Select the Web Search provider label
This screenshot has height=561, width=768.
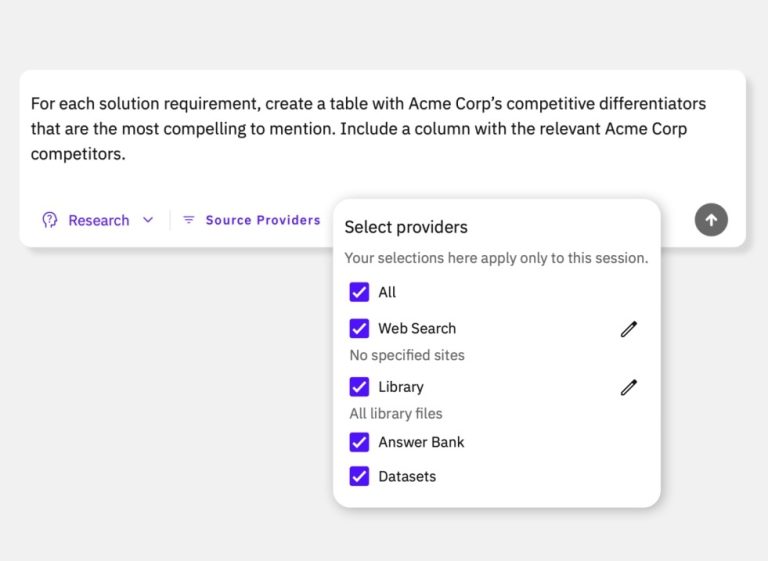click(417, 328)
